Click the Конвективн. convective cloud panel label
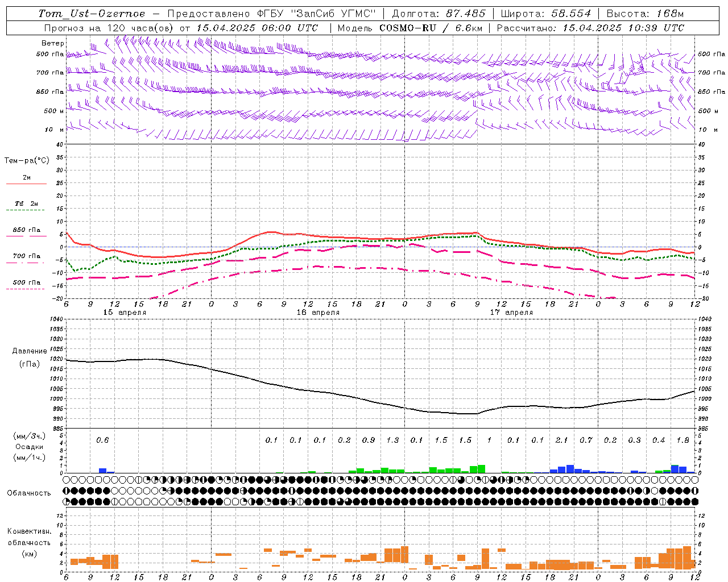The image size is (728, 582). 29,531
